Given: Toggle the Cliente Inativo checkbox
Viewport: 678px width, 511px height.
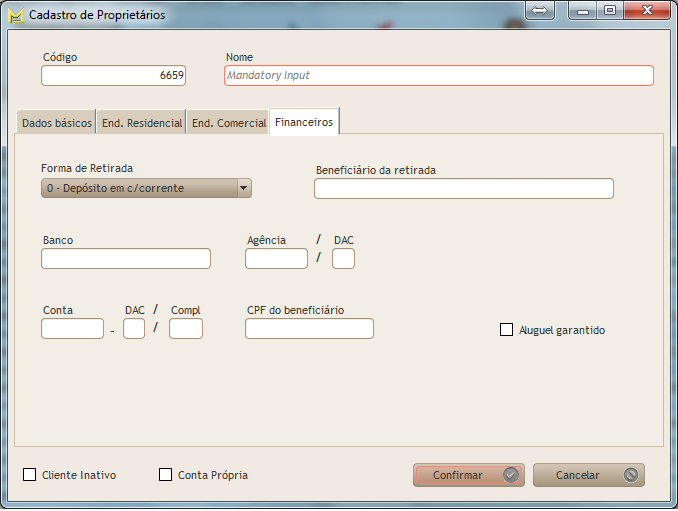Looking at the screenshot, I should click(x=29, y=475).
